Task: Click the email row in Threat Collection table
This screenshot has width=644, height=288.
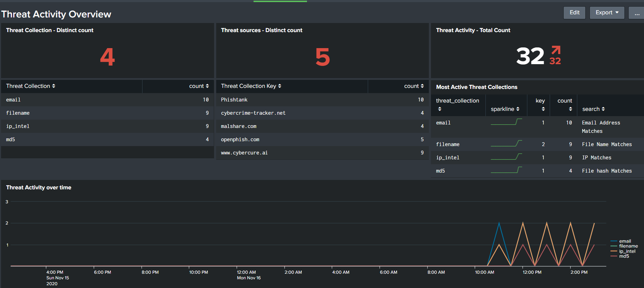Action: tap(107, 100)
